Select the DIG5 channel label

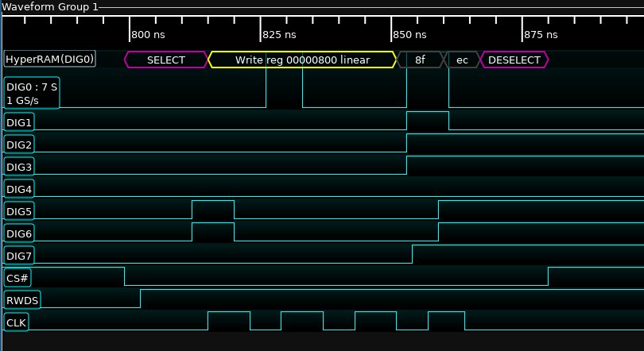pos(19,211)
